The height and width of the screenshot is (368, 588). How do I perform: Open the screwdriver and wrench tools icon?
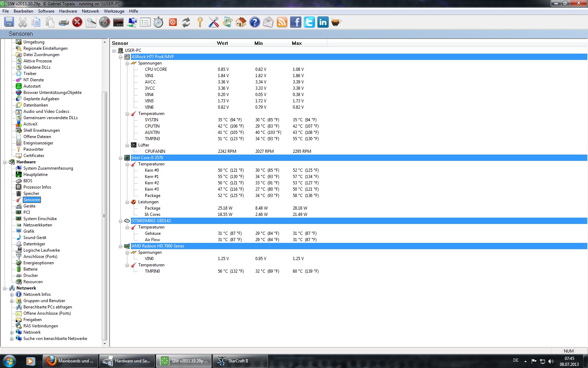(x=214, y=22)
